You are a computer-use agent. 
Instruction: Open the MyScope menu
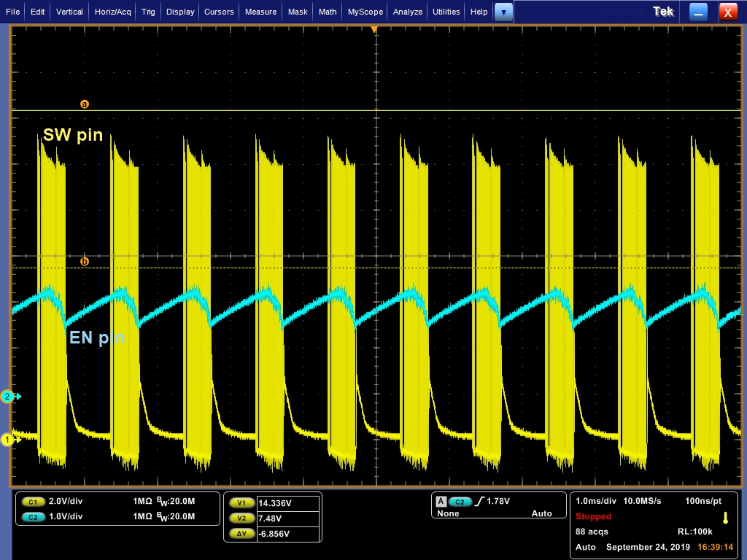[x=365, y=12]
